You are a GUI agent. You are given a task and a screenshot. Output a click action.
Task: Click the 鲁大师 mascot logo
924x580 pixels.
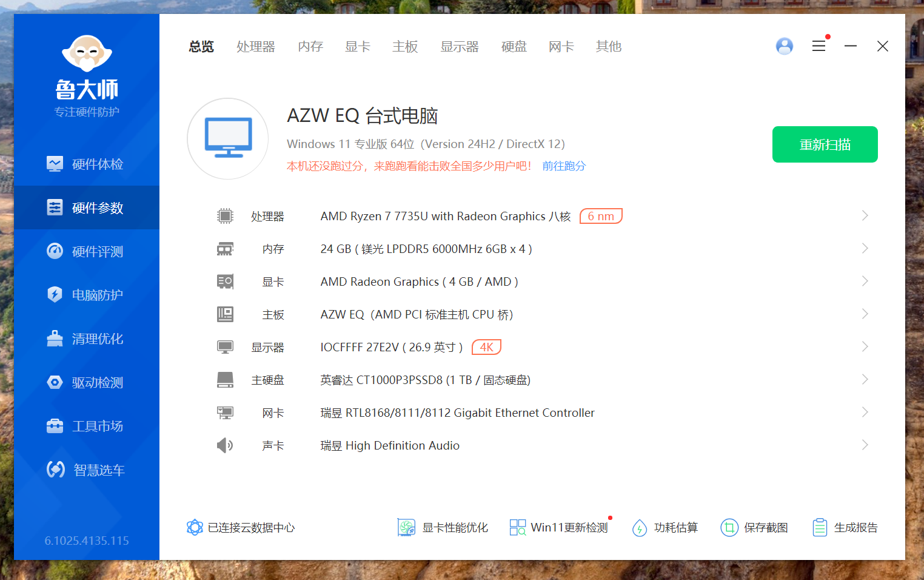click(87, 53)
